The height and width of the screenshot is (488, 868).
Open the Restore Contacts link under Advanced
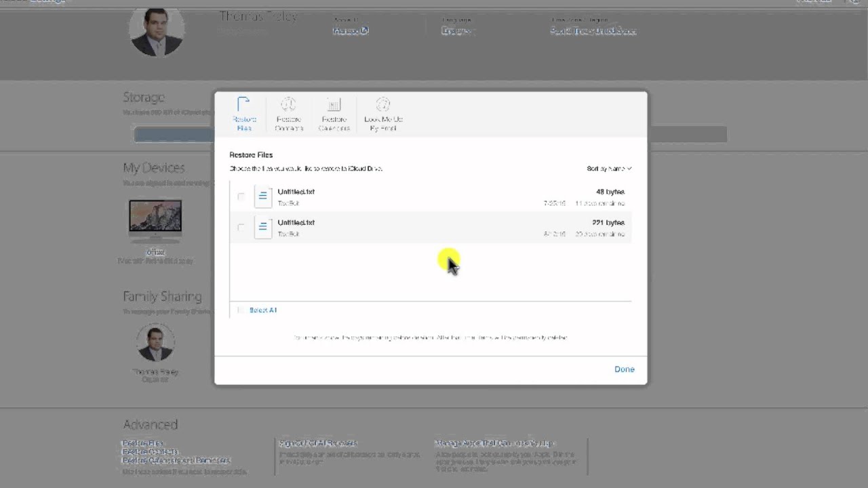tap(150, 451)
